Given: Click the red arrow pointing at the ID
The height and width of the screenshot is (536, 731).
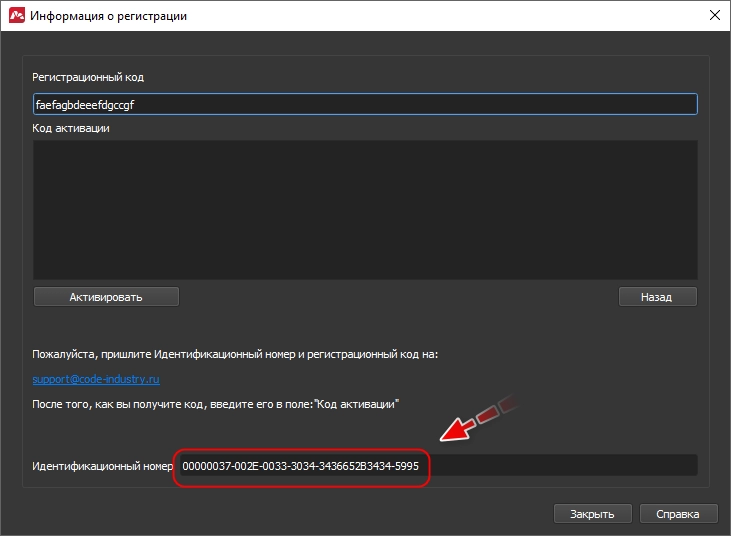Looking at the screenshot, I should (x=478, y=418).
